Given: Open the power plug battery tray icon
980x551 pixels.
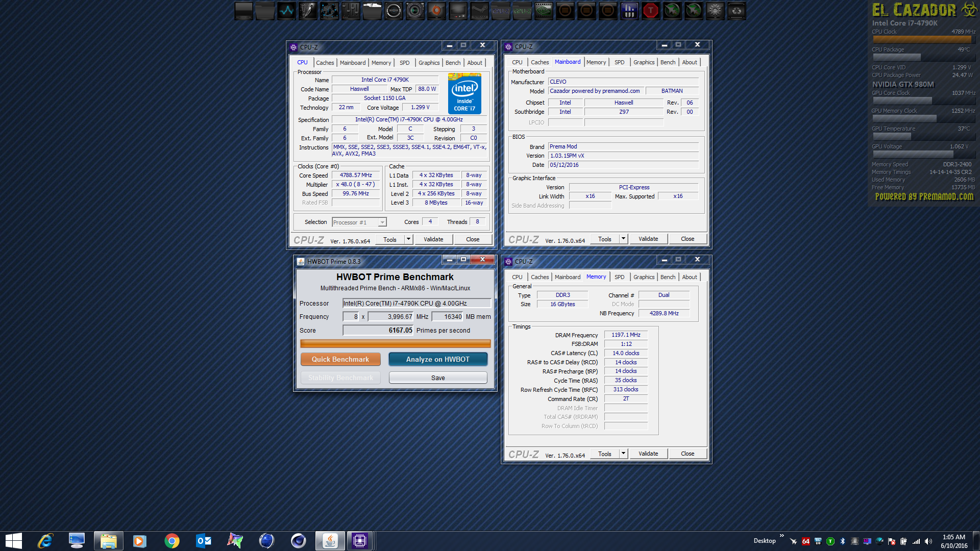Looking at the screenshot, I should tap(904, 541).
